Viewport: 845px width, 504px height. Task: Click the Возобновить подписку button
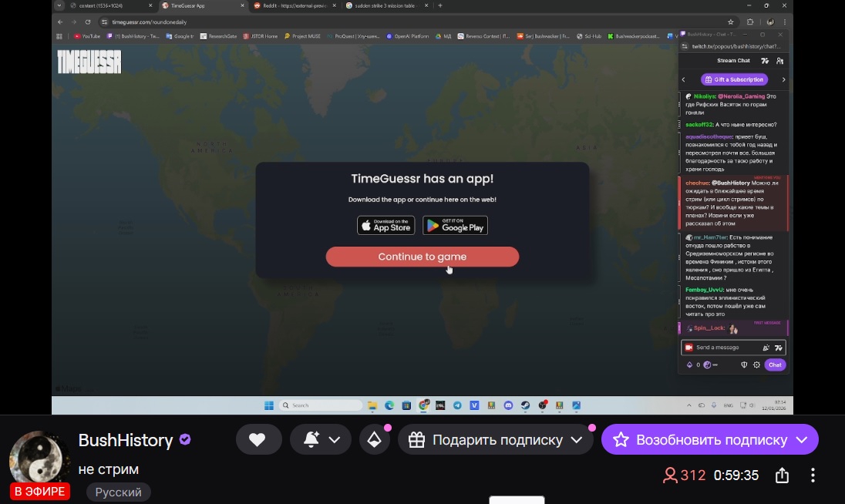point(710,439)
